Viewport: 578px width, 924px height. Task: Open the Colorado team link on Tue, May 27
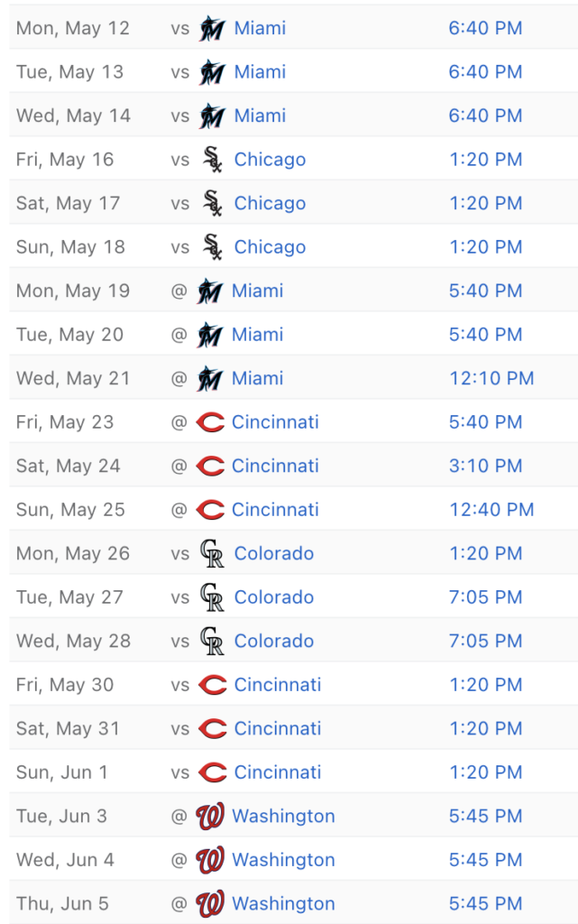(274, 597)
